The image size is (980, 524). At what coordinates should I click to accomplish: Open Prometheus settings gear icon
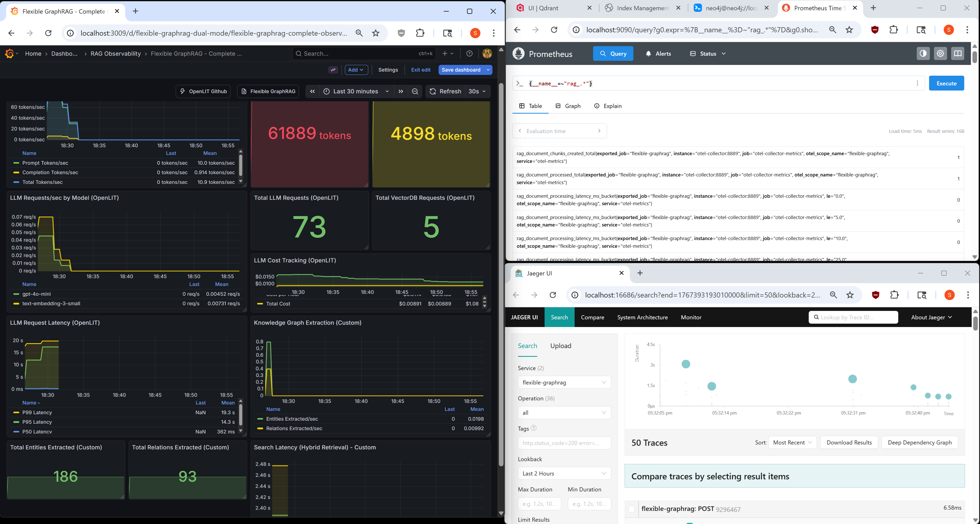[x=940, y=53]
